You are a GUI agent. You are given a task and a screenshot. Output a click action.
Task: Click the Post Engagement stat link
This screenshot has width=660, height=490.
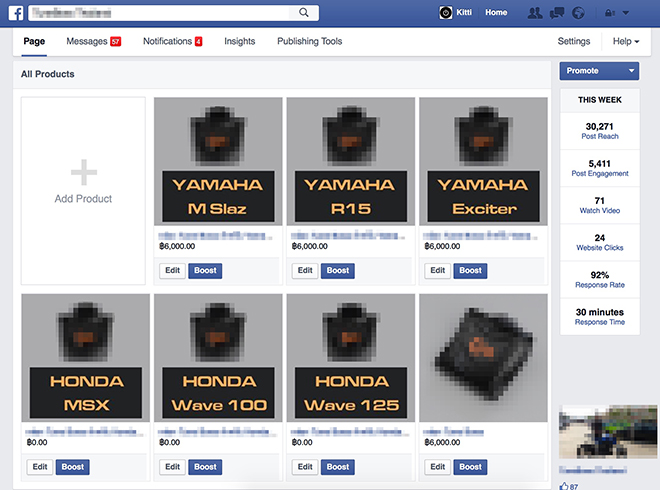tap(600, 173)
